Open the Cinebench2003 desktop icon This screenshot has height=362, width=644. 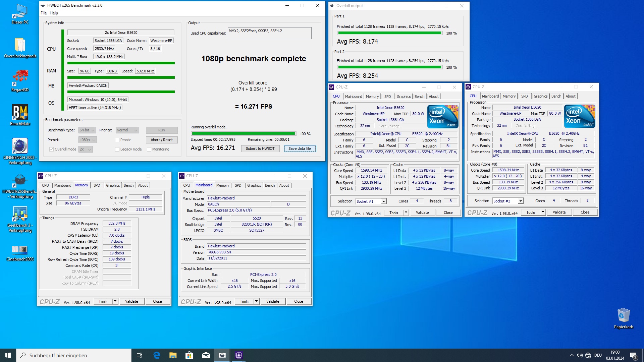click(x=20, y=253)
